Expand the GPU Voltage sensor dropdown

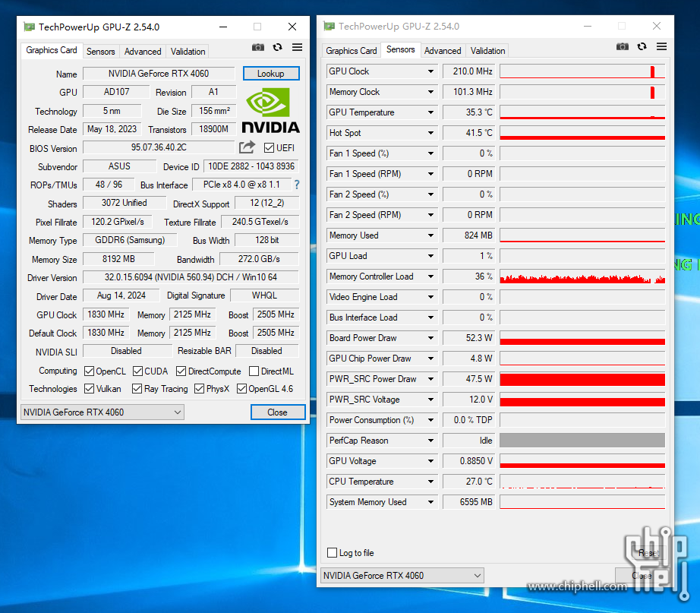click(430, 461)
